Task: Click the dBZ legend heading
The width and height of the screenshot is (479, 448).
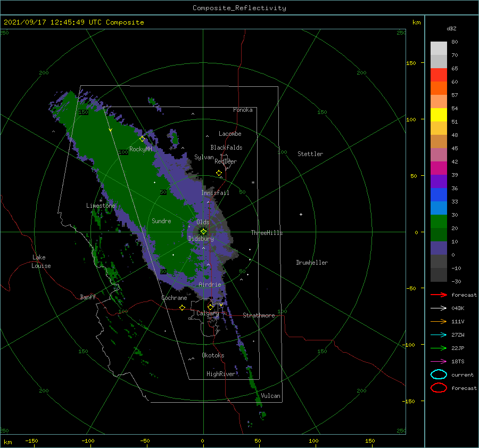Action: (x=451, y=28)
